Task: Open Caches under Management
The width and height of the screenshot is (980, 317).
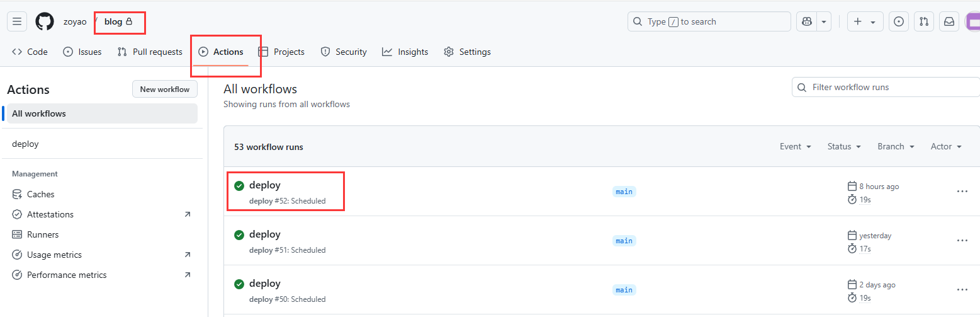Action: point(40,194)
